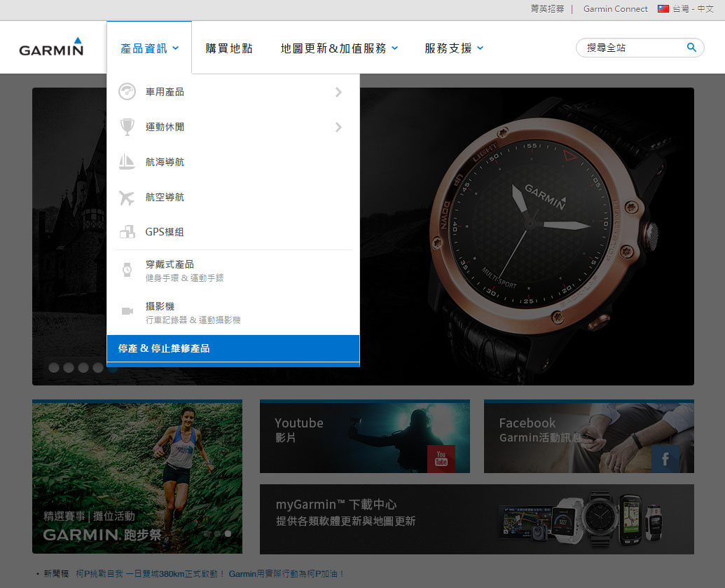The image size is (725, 588).
Task: Open the 菁英招募 link
Action: point(547,9)
